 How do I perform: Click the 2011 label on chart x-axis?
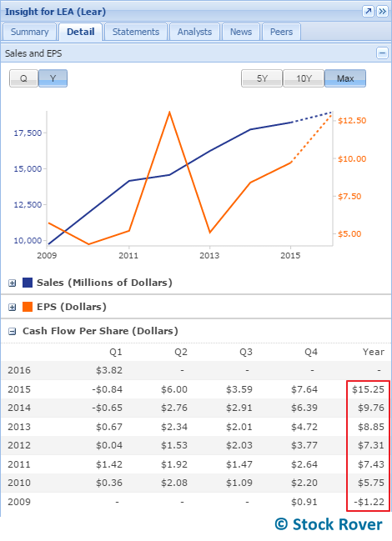tap(128, 256)
